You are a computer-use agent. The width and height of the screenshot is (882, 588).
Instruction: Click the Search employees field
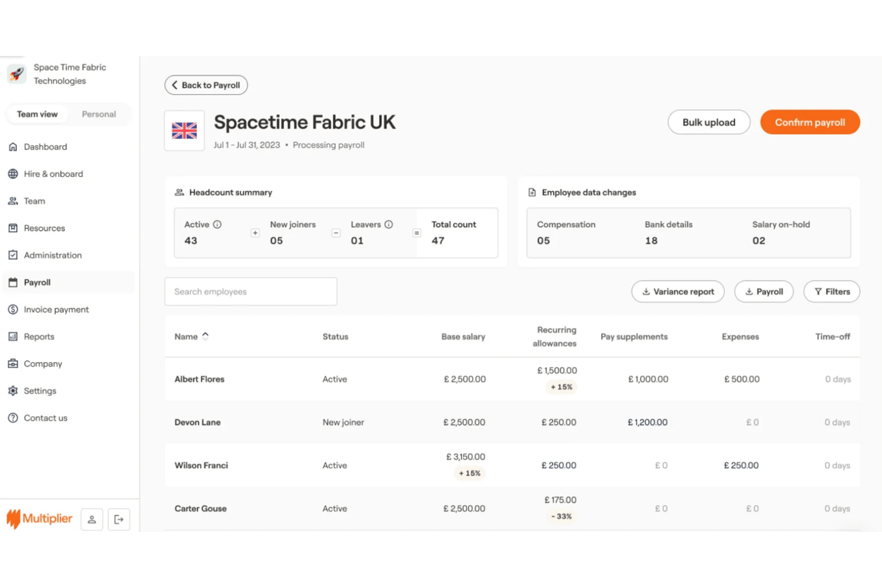pos(251,291)
